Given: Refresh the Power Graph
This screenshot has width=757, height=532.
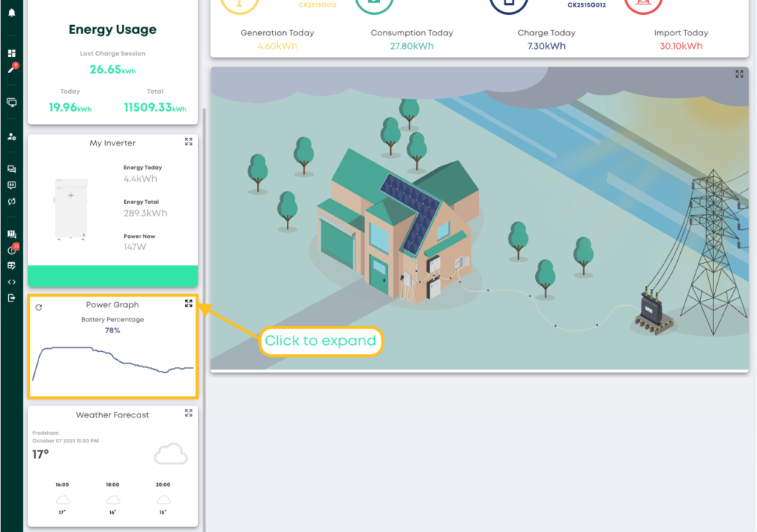Looking at the screenshot, I should tap(38, 307).
